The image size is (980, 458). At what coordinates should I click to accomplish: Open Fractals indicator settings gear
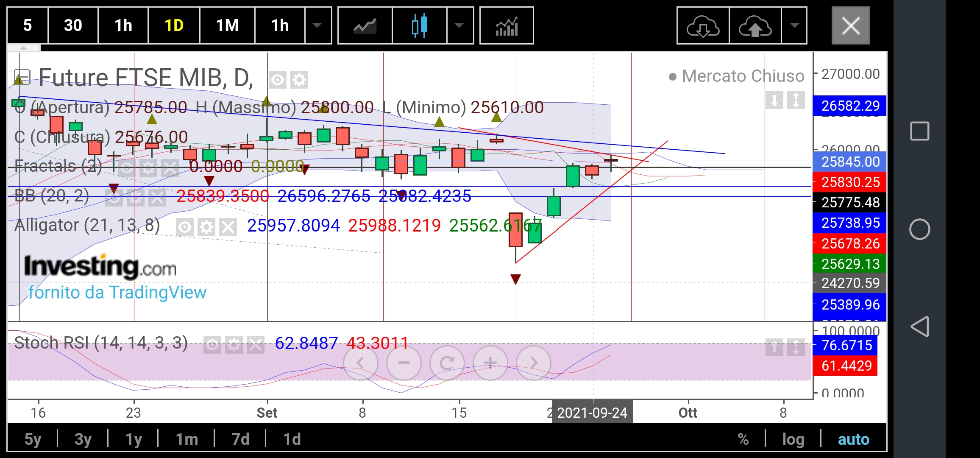tap(148, 168)
